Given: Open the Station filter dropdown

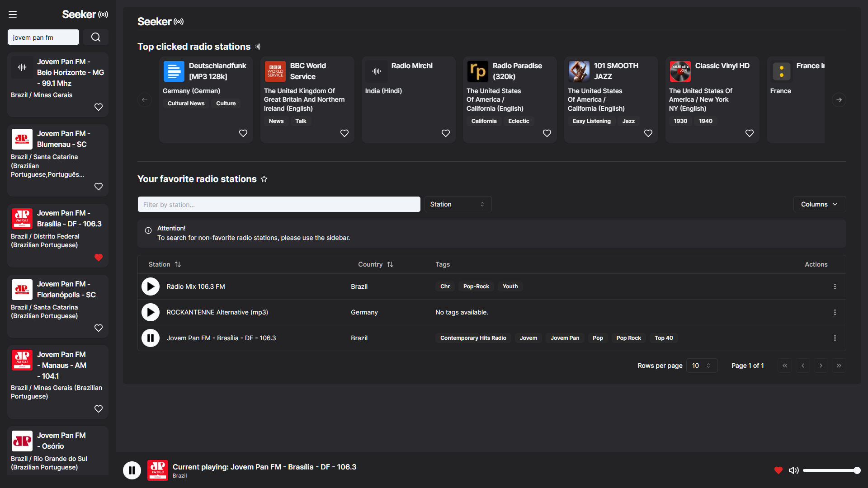Looking at the screenshot, I should (458, 204).
